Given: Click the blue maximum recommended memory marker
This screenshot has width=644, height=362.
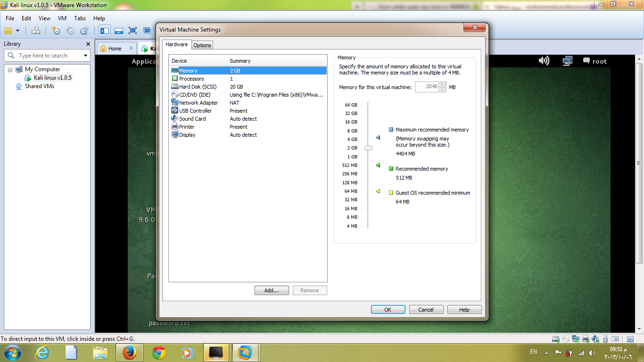Looking at the screenshot, I should [x=378, y=138].
